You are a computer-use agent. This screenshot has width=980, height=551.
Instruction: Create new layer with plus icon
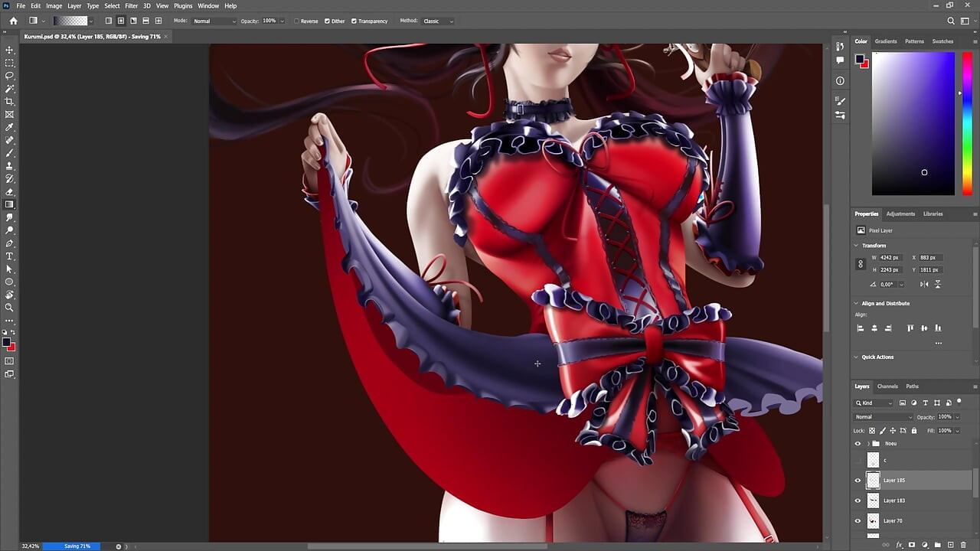click(x=950, y=545)
